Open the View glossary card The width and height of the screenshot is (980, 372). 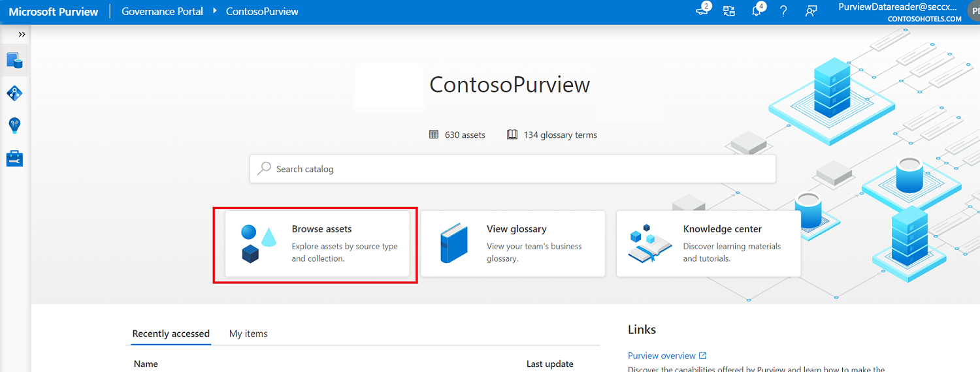click(x=512, y=243)
